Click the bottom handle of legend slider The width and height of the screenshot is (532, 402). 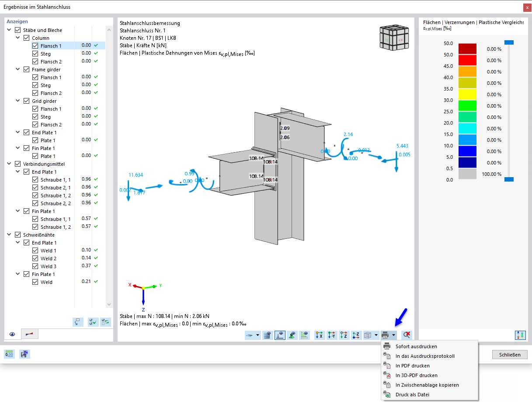[x=508, y=179]
